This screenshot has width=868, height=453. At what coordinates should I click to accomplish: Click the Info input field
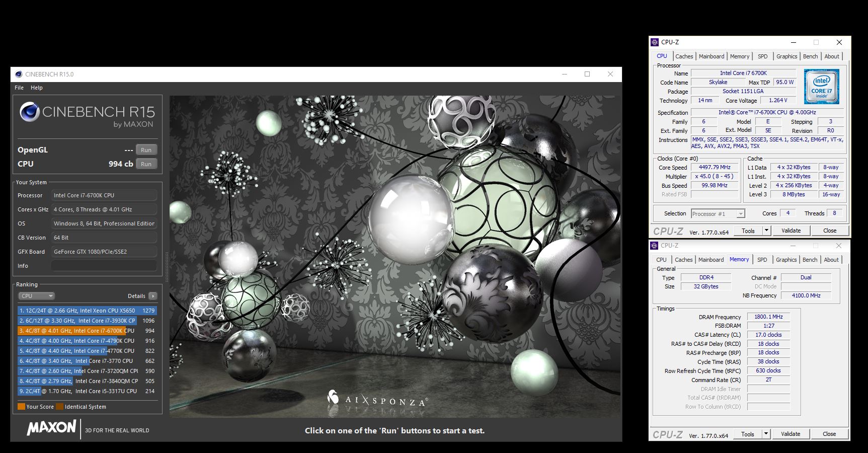tap(104, 266)
